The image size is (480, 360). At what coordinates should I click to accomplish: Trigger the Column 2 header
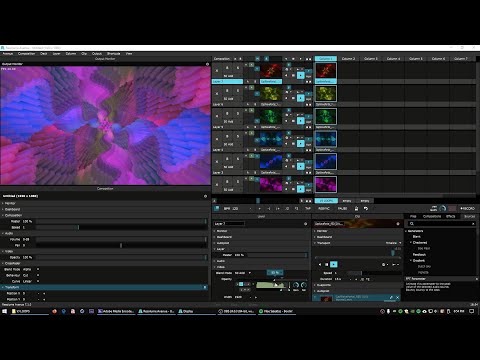click(x=348, y=59)
